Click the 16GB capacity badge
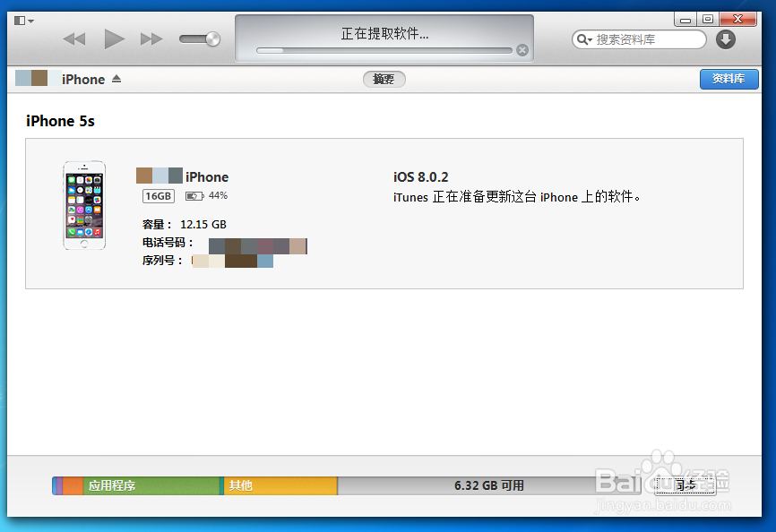The height and width of the screenshot is (532, 776). click(x=159, y=196)
